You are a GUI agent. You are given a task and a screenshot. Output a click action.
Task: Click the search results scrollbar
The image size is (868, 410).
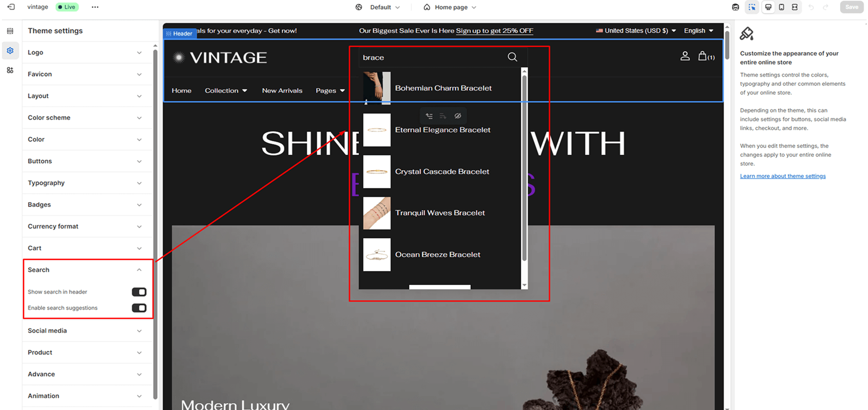click(524, 167)
